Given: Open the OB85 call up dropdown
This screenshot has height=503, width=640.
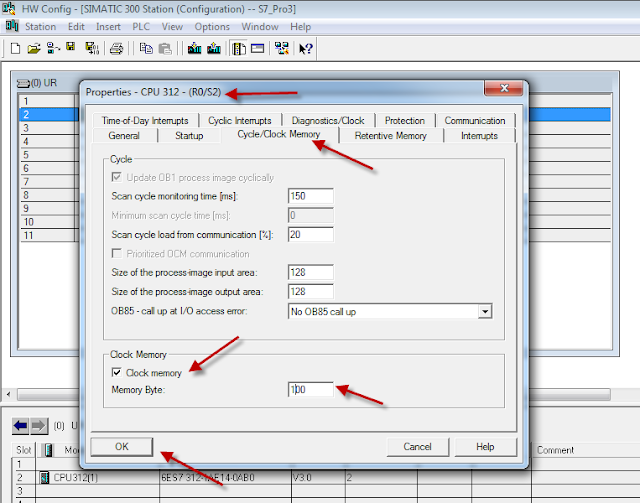Looking at the screenshot, I should tap(485, 312).
